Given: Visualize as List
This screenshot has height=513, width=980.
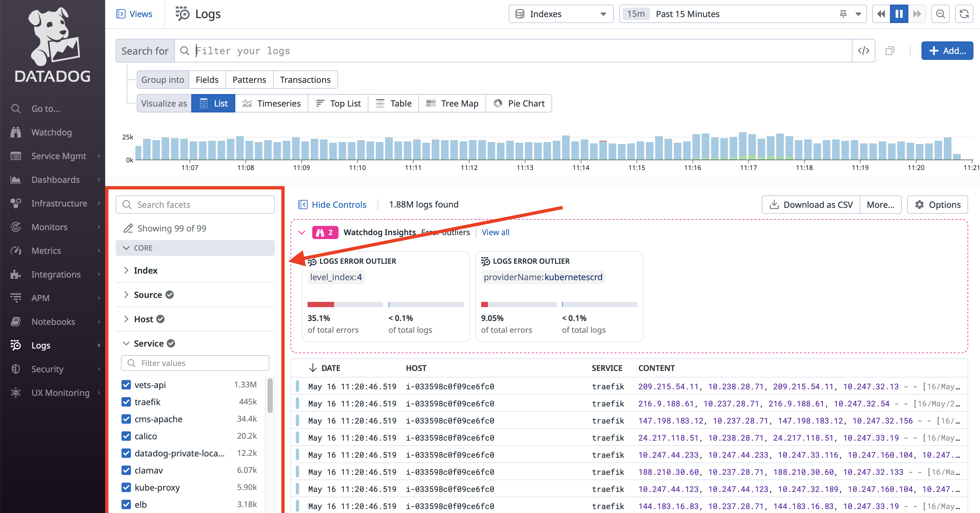Looking at the screenshot, I should 213,104.
